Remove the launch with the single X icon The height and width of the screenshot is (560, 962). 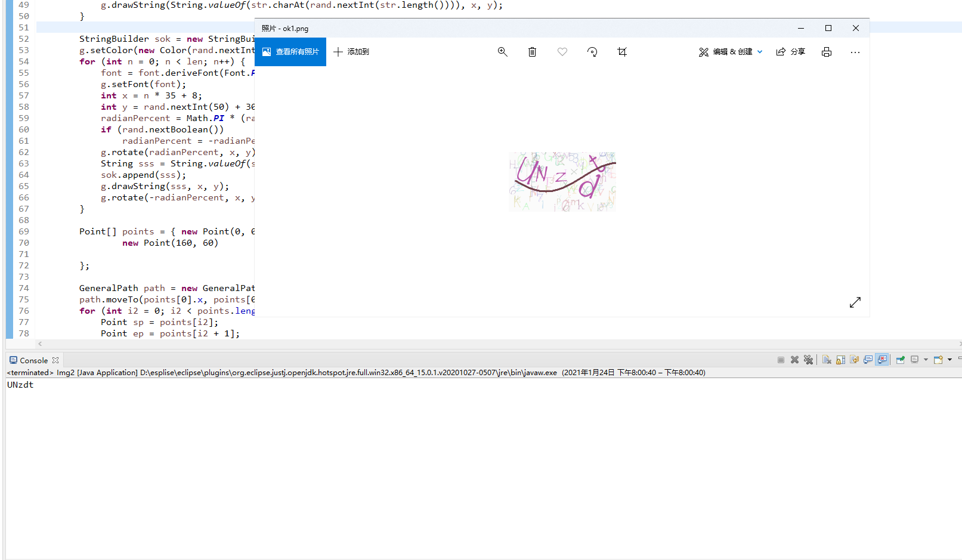794,360
